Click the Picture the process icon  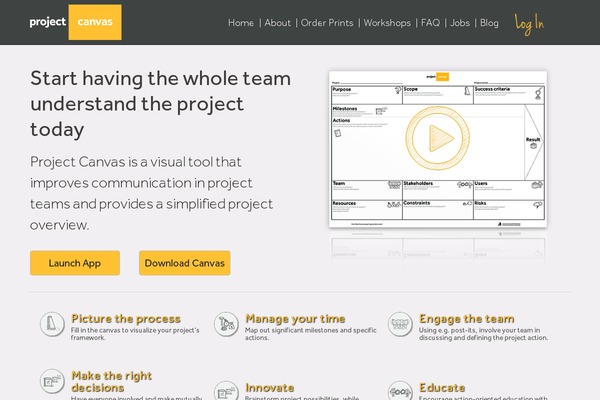pos(52,324)
